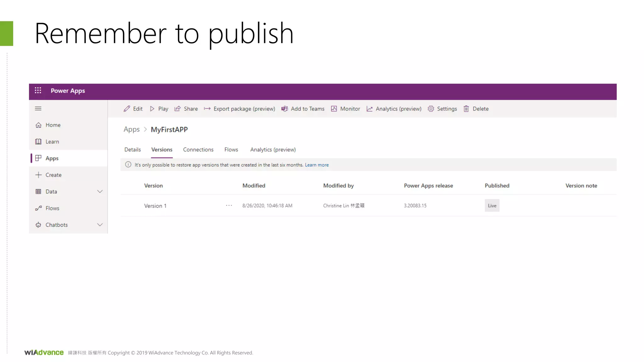The width and height of the screenshot is (644, 362).
Task: Switch to the Connections tab
Action: pos(198,150)
